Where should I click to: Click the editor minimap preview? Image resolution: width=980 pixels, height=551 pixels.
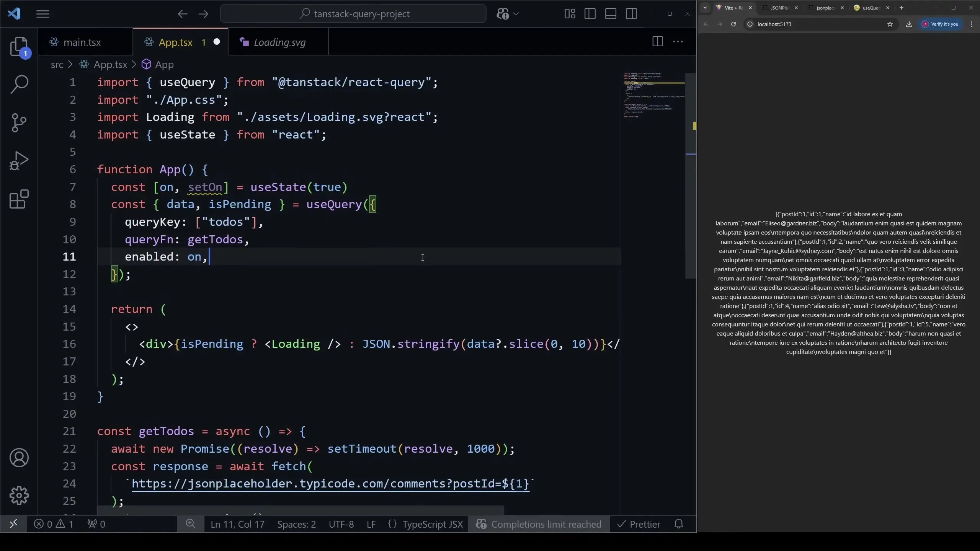click(653, 96)
